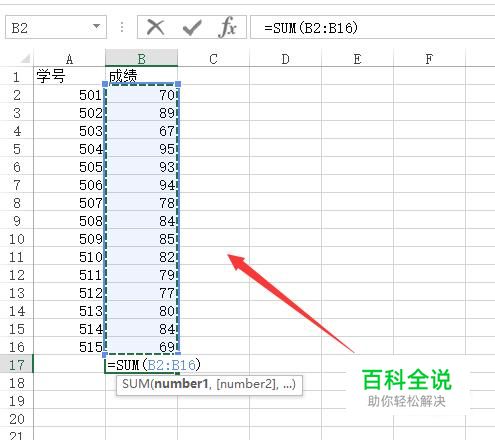Click the score cell showing 89
Screen dimensions: 495x440
(x=141, y=113)
